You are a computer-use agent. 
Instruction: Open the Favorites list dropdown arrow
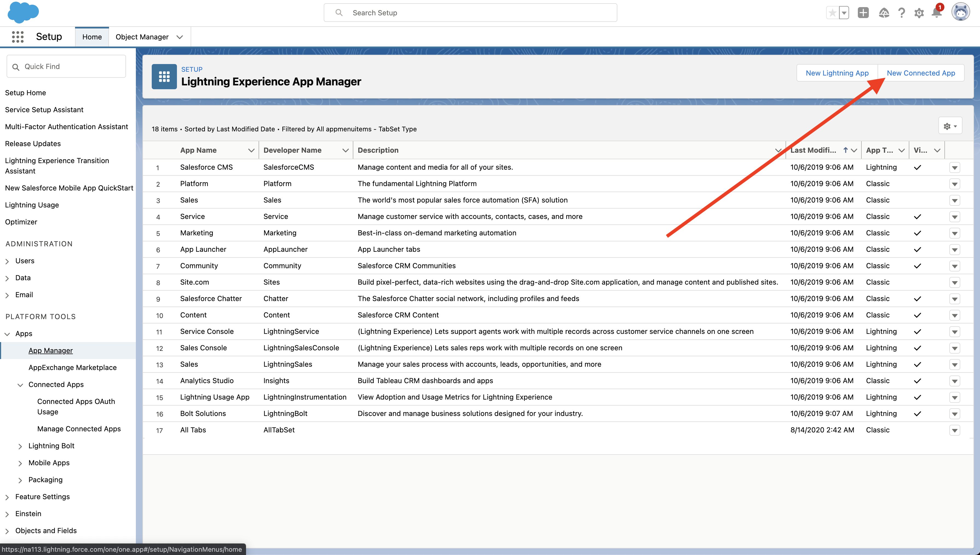(844, 13)
